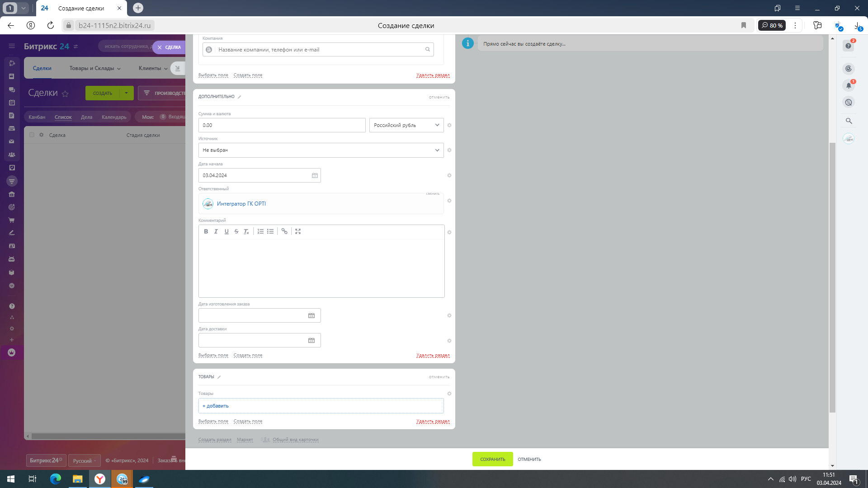Click the vertical scrollbar of the deal form
Image resolution: width=868 pixels, height=488 pixels.
[x=832, y=277]
